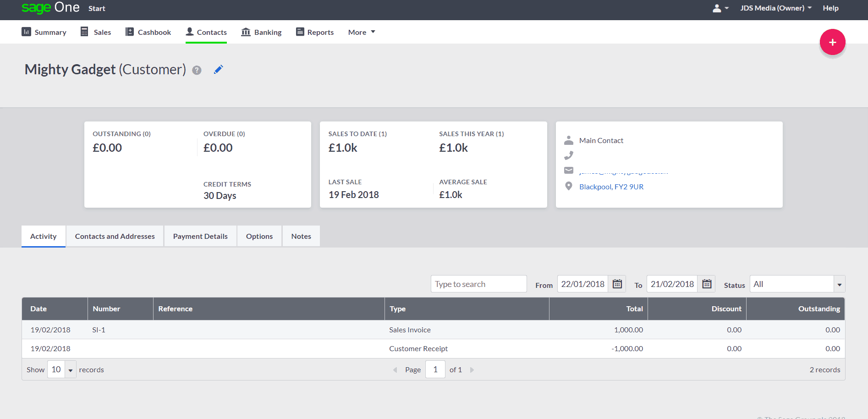This screenshot has width=868, height=419.
Task: Click the Type to search field
Action: coord(478,284)
